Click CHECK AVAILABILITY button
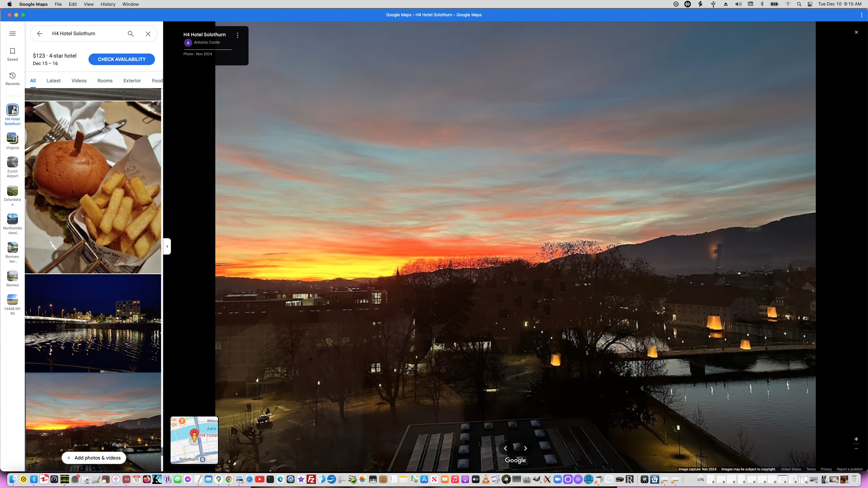This screenshot has width=868, height=488. click(x=122, y=59)
